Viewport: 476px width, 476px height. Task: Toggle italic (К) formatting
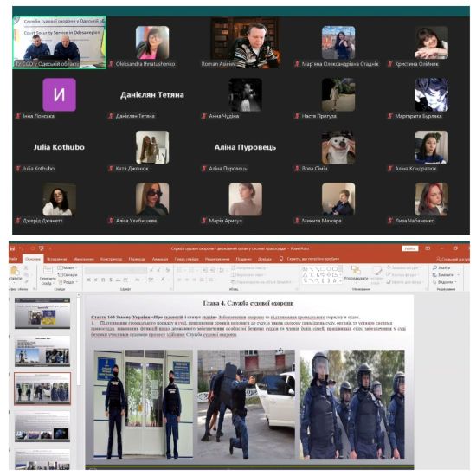[95, 280]
